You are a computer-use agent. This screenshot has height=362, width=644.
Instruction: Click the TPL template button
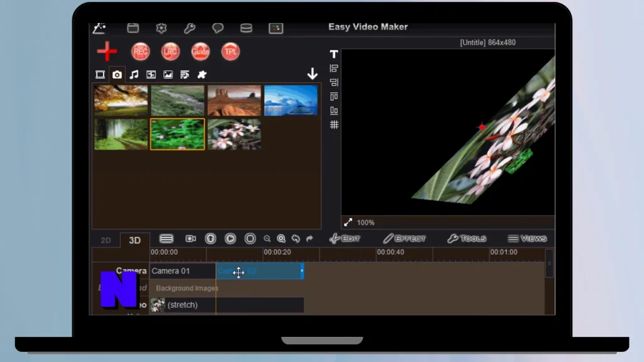[230, 52]
